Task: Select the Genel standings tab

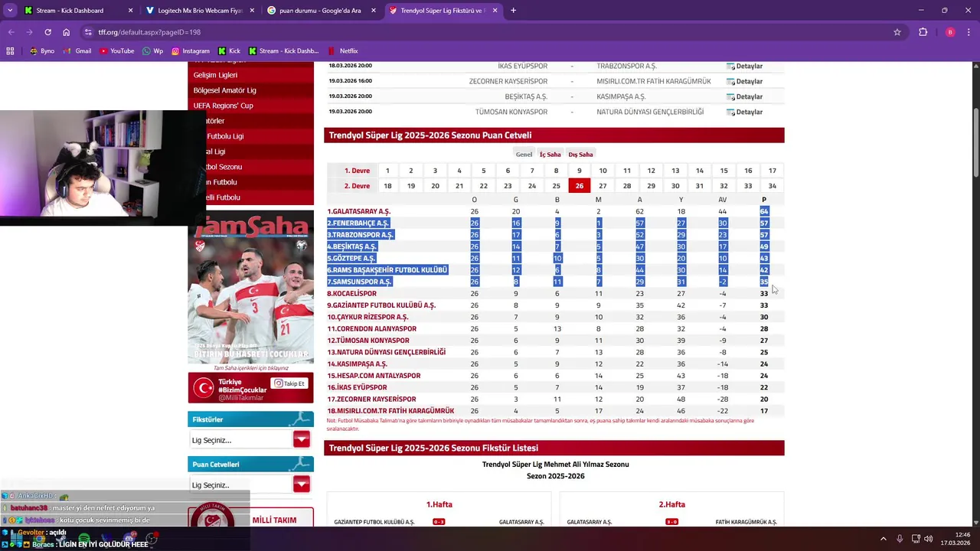Action: (x=524, y=155)
